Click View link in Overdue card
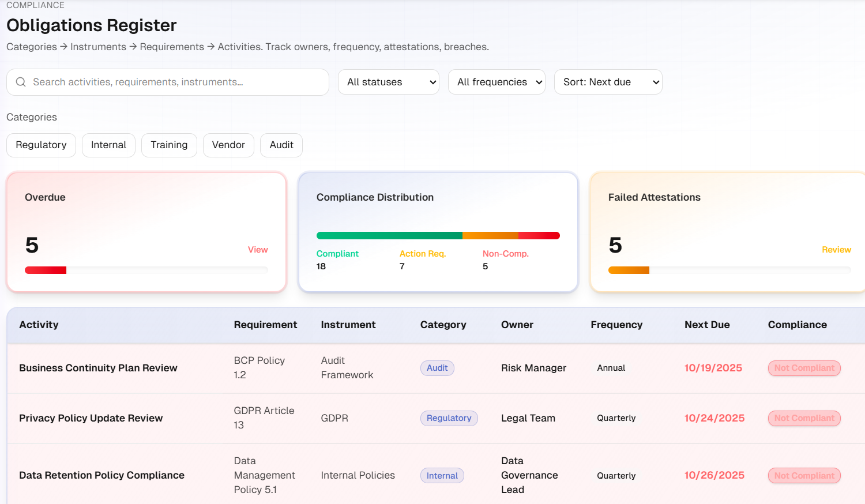This screenshot has height=504, width=865. 258,250
